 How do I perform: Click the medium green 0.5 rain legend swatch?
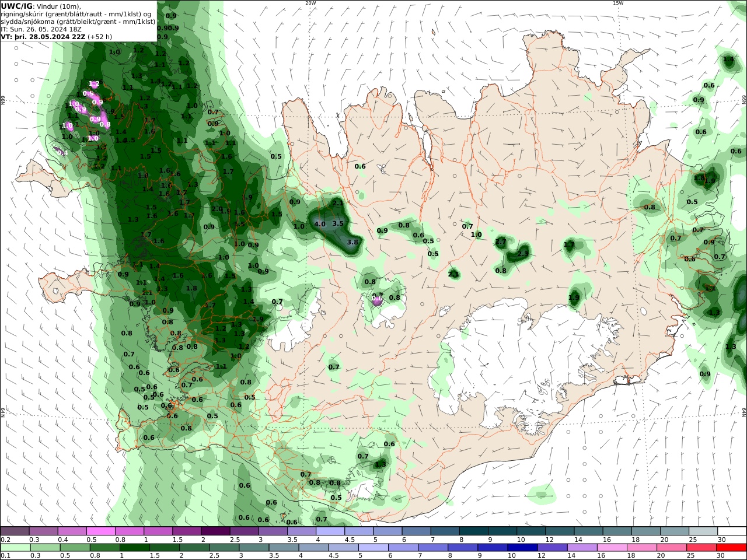(x=75, y=548)
